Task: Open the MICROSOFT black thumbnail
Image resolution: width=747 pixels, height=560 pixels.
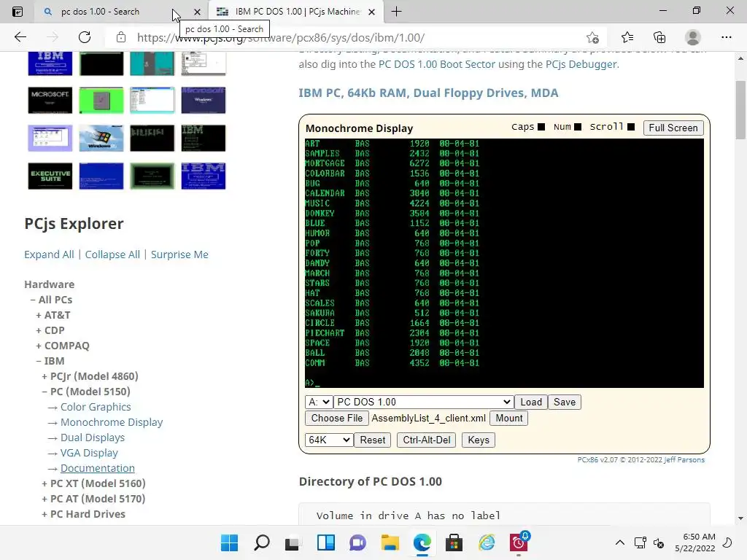Action: coord(50,100)
